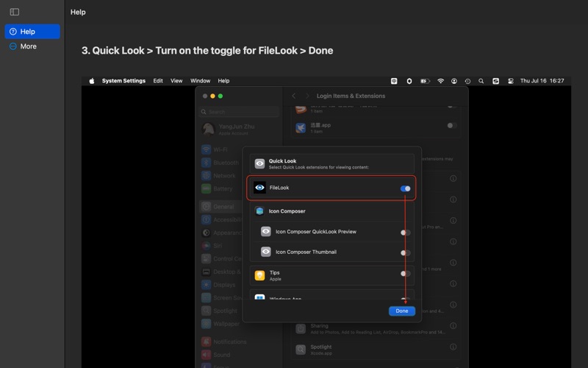Click the Time Machine clock icon
The image size is (588, 368).
(467, 81)
